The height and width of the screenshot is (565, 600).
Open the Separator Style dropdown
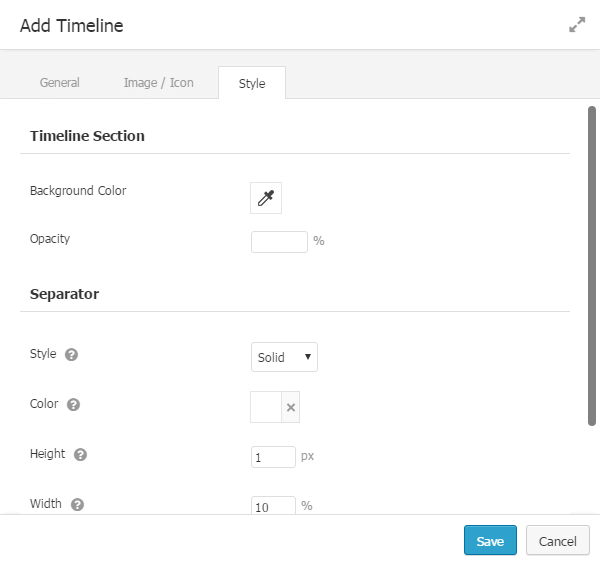coord(284,357)
